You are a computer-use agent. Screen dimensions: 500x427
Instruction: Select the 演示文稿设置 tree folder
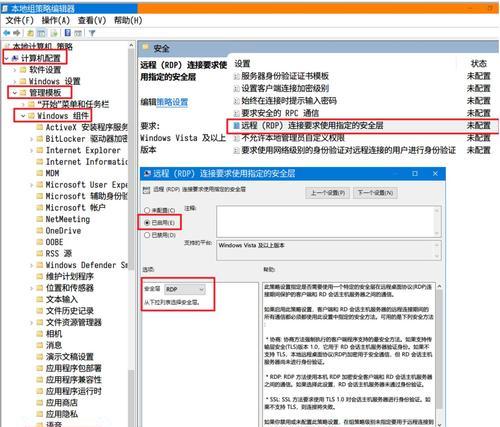[70, 357]
